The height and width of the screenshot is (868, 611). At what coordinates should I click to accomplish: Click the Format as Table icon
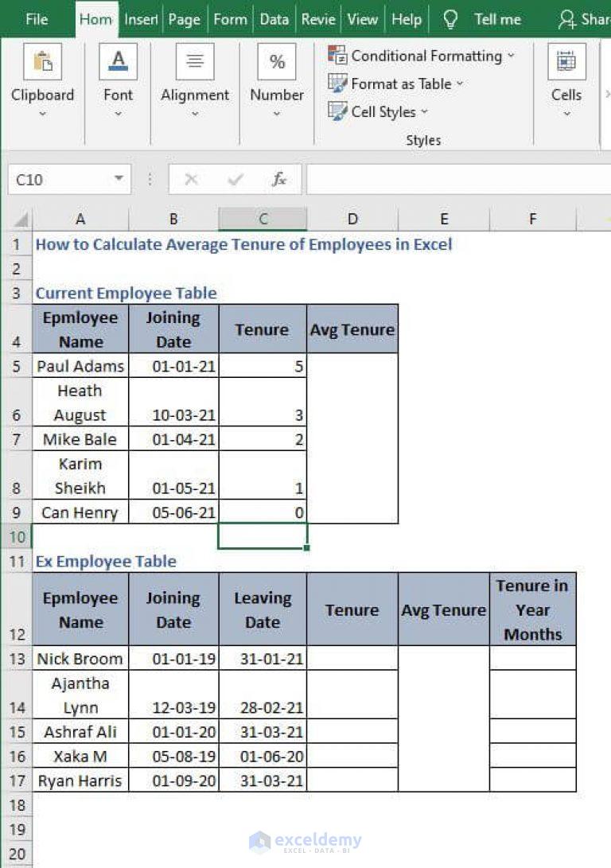337,84
